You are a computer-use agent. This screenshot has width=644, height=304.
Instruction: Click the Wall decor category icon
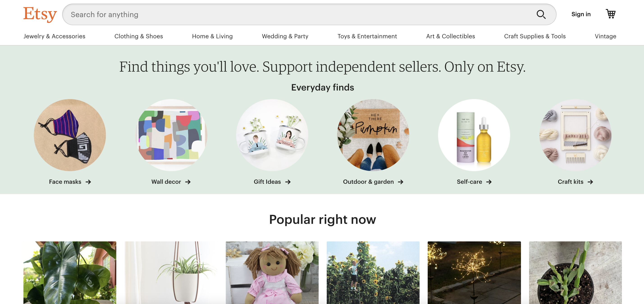coord(170,135)
